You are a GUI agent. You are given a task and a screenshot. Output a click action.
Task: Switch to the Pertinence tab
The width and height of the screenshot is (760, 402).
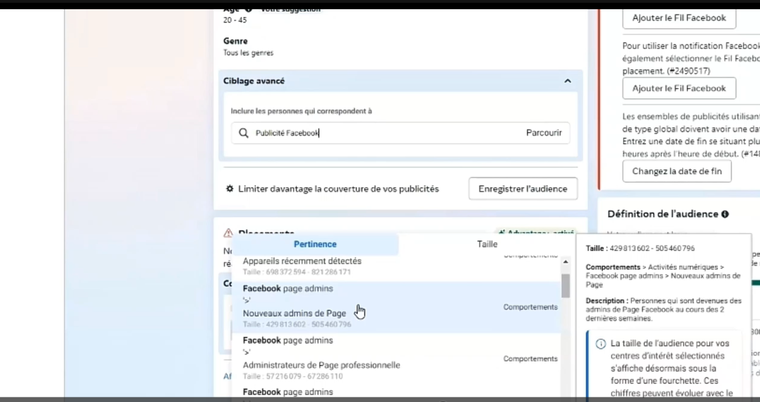(x=315, y=244)
